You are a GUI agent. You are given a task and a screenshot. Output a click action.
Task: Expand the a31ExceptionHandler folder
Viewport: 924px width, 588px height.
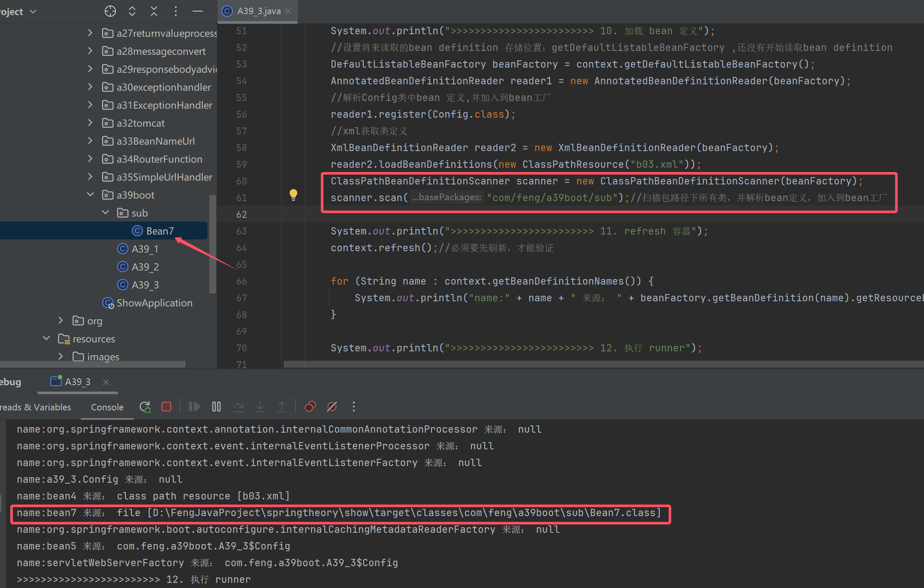click(x=90, y=105)
